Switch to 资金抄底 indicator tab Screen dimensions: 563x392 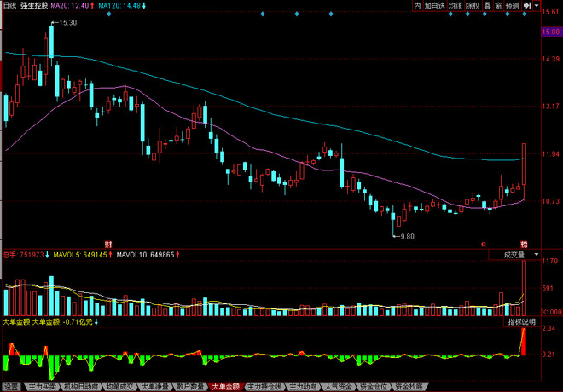coord(409,387)
